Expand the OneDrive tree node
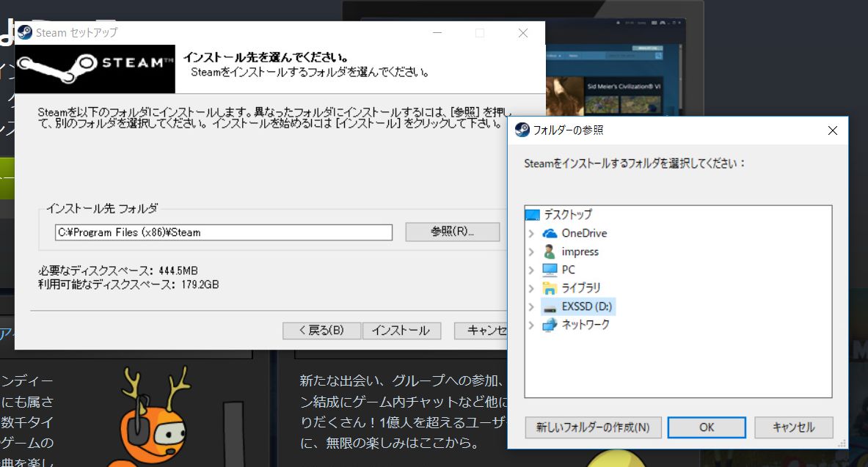 (531, 233)
